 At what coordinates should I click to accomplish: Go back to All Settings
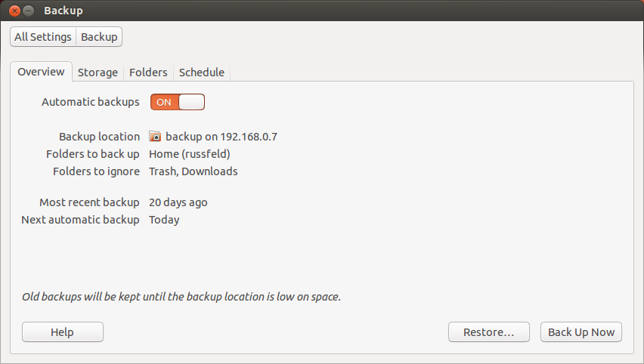coord(43,37)
